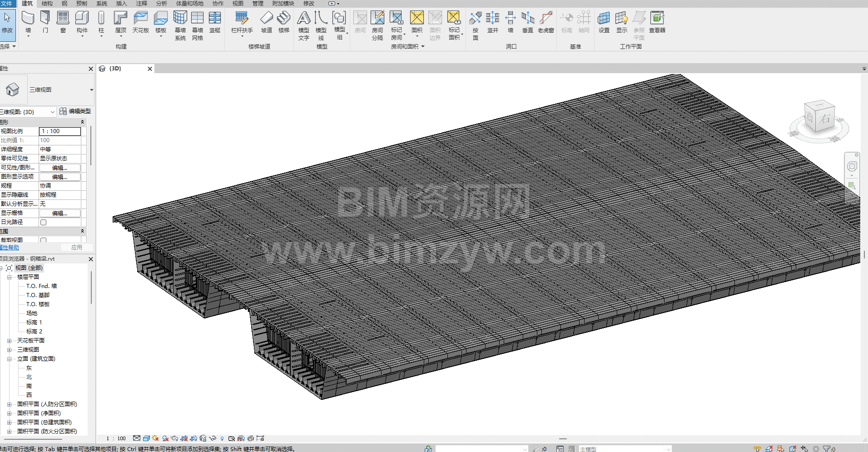Toggle the crop view (裁剪视图) checkbox
868x452 pixels.
pyautogui.click(x=44, y=240)
